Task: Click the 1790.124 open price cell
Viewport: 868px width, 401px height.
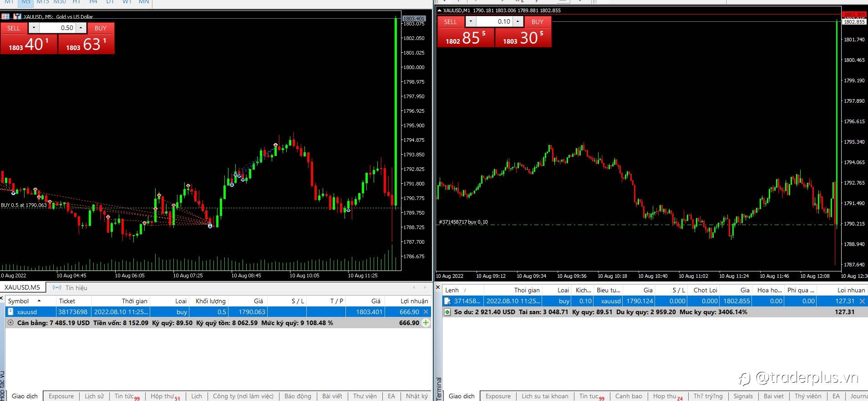Action: pyautogui.click(x=639, y=301)
